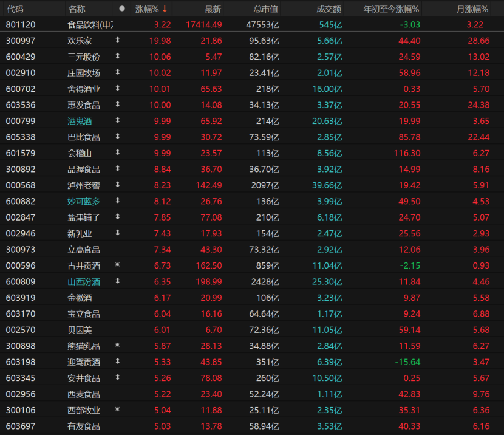This screenshot has height=435, width=504.
Task: Select stock code 603345
Action: [21, 378]
